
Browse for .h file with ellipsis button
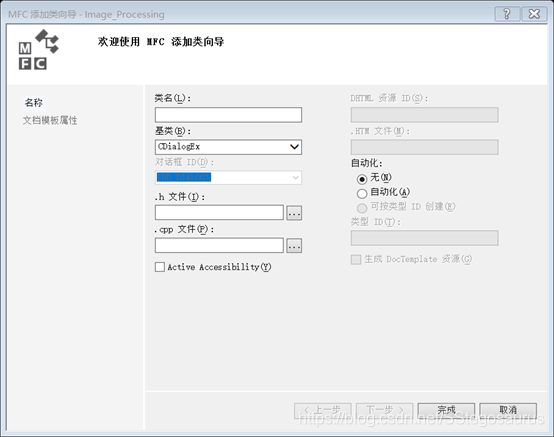pos(294,213)
